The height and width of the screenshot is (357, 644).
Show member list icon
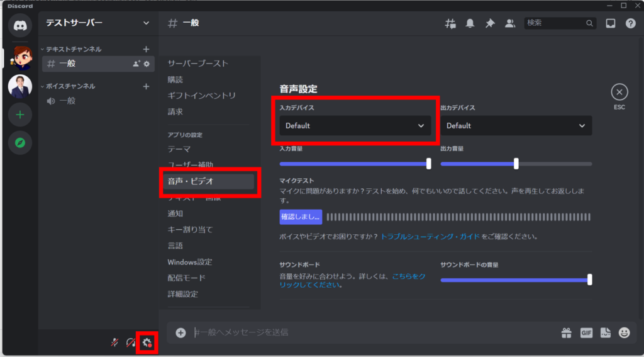pyautogui.click(x=509, y=23)
